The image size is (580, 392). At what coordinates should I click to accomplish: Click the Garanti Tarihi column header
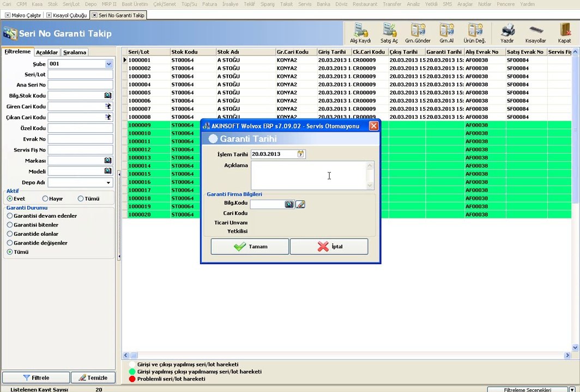(x=445, y=52)
